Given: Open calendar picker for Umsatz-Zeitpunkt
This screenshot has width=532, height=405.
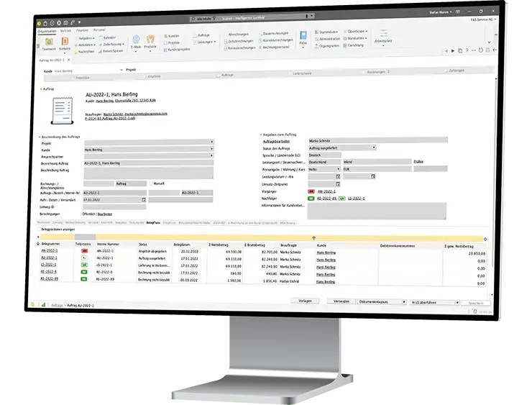Looking at the screenshot, I should point(338,184).
